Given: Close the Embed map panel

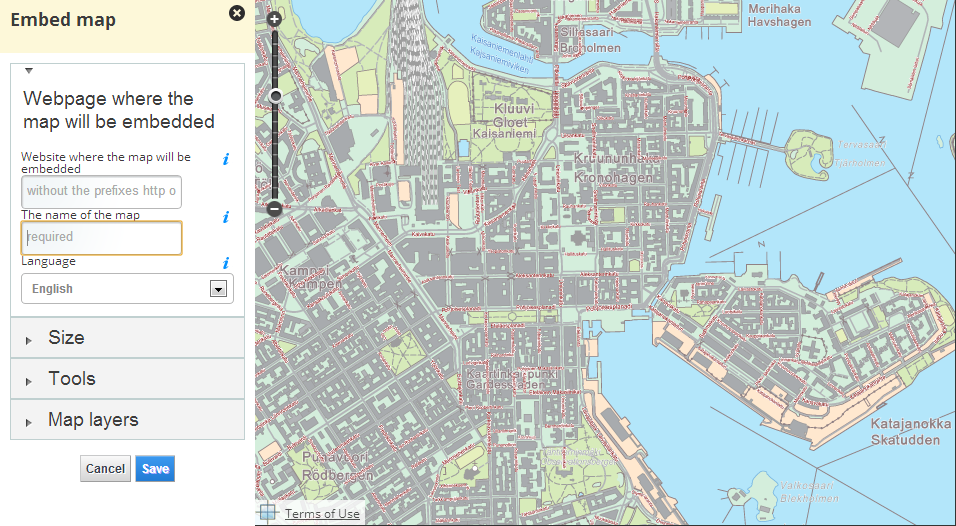Looking at the screenshot, I should pyautogui.click(x=236, y=13).
